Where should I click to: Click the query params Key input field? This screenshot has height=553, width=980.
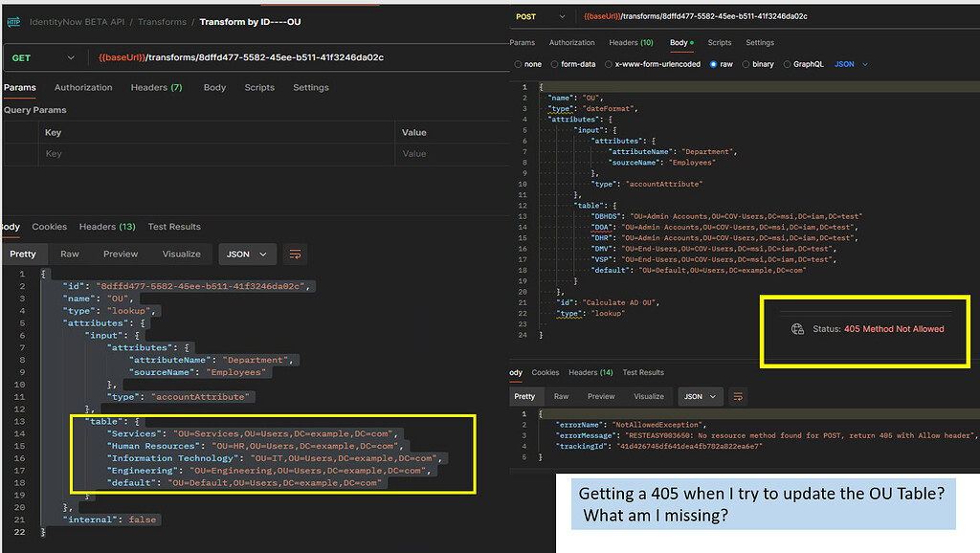[216, 154]
